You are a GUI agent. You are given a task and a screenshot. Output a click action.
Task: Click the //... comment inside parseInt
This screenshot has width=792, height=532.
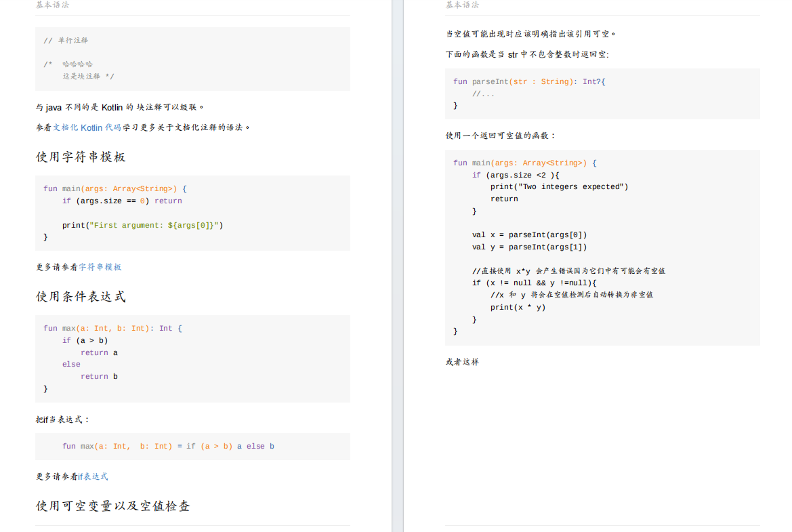483,94
